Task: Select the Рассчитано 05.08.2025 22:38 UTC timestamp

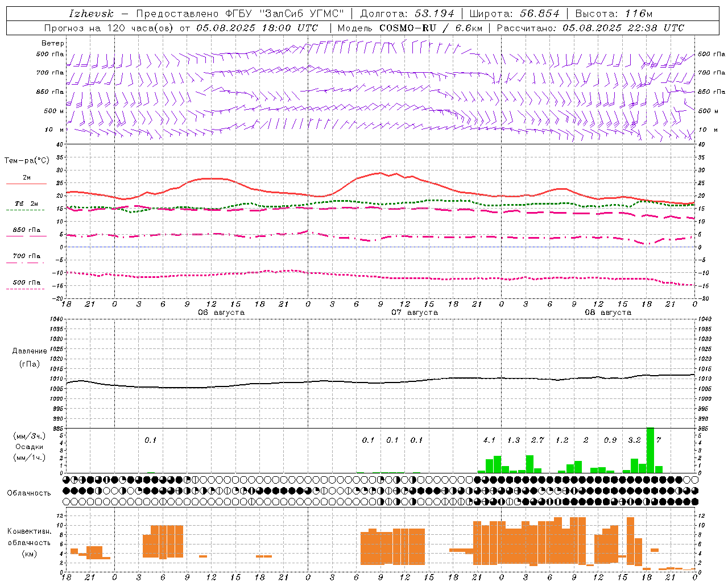Action: [590, 28]
